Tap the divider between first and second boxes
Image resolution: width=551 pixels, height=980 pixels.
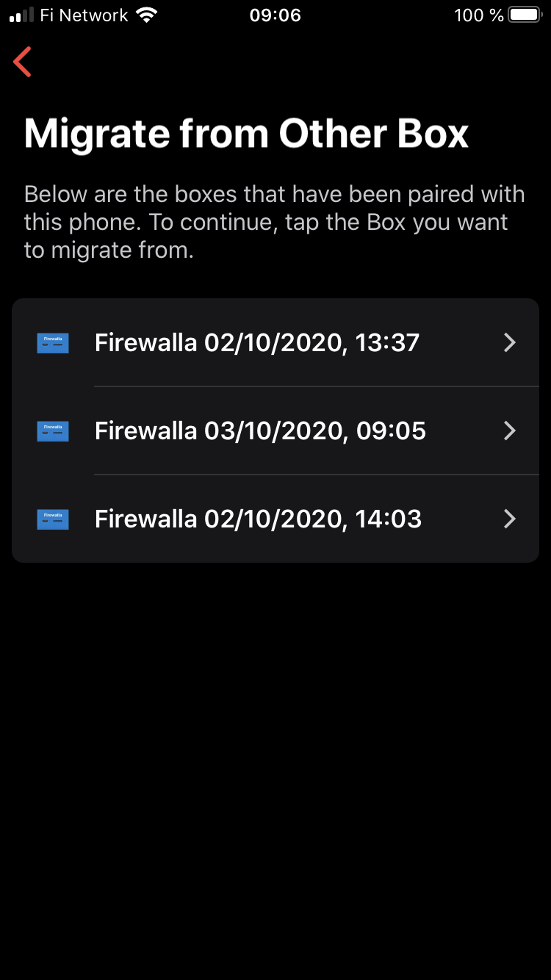click(x=316, y=386)
